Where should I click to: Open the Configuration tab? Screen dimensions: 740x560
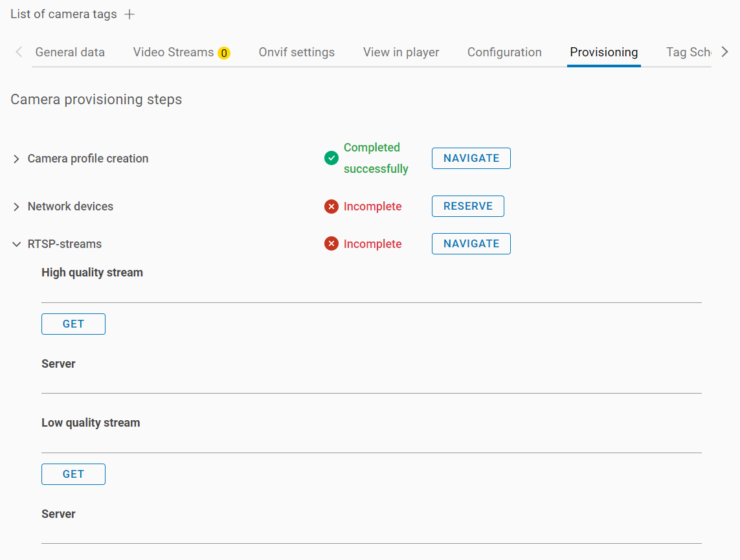coord(504,52)
